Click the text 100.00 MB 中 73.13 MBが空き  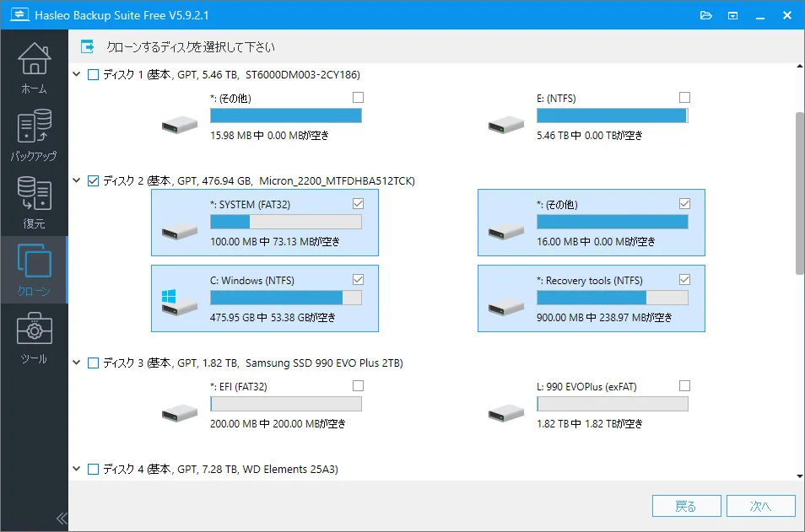click(x=275, y=242)
